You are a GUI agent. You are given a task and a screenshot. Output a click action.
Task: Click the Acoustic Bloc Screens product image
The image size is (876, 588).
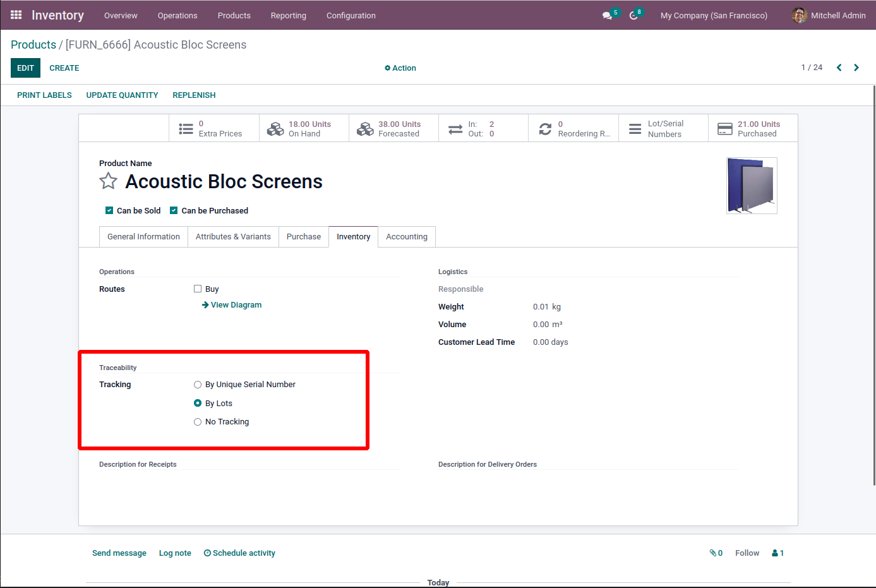(752, 186)
